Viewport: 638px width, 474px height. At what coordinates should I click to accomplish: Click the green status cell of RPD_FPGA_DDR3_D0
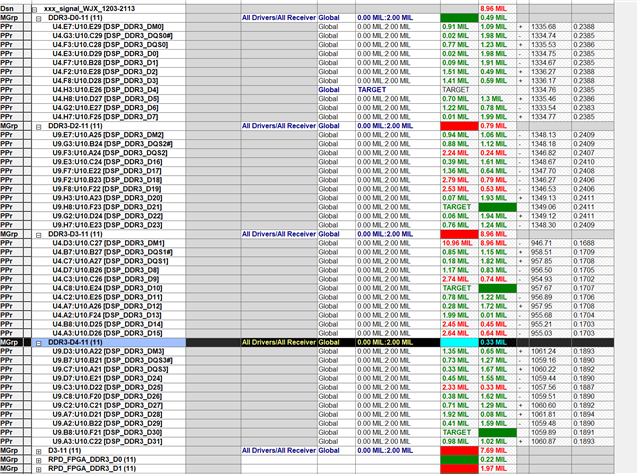(459, 459)
